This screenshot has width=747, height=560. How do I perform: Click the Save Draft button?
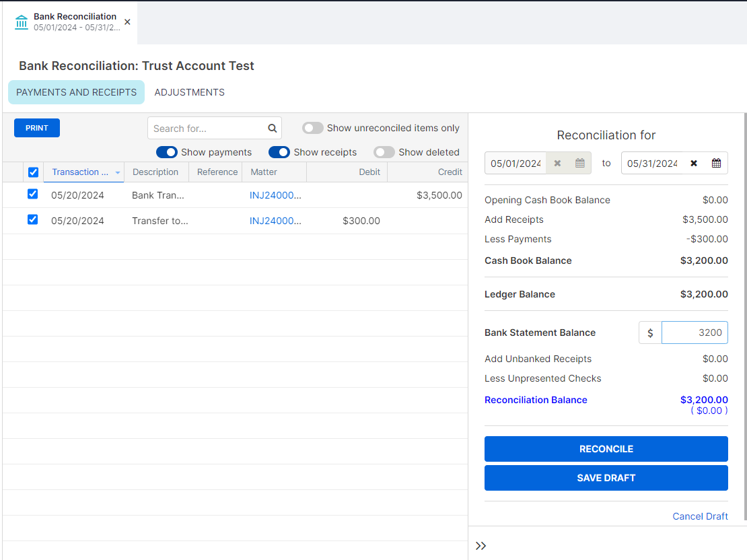tap(606, 478)
